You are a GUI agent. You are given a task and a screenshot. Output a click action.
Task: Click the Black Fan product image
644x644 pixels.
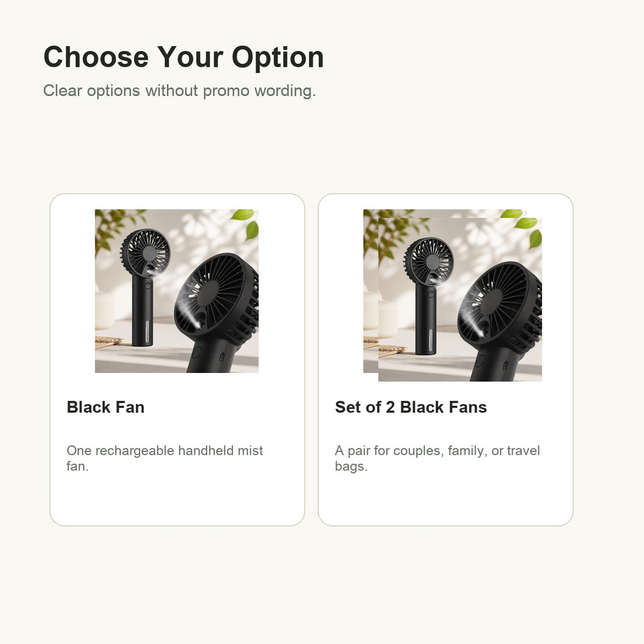177,291
